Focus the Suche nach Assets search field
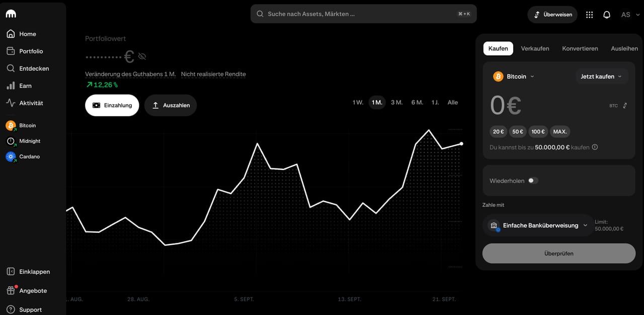This screenshot has height=315, width=644. pyautogui.click(x=363, y=14)
